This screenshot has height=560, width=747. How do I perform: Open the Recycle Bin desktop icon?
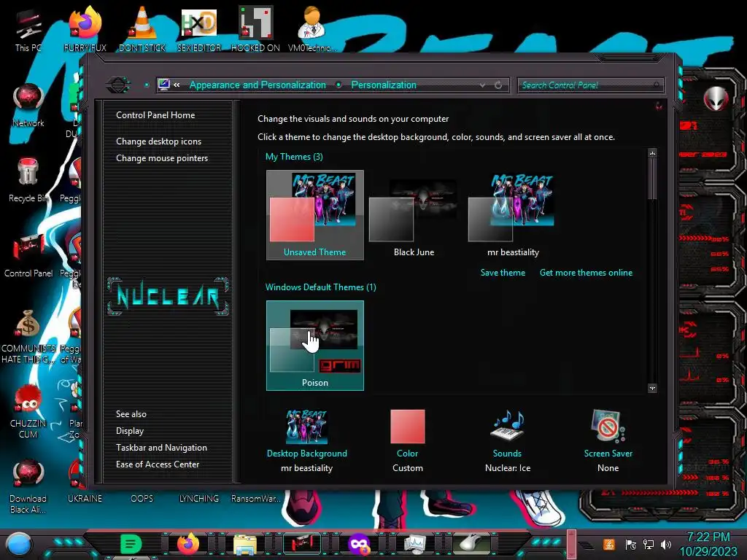[x=28, y=180]
